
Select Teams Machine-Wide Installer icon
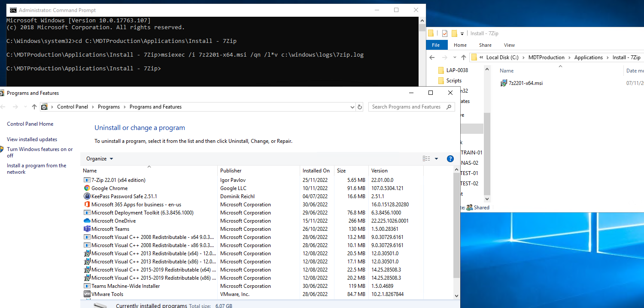(x=87, y=286)
